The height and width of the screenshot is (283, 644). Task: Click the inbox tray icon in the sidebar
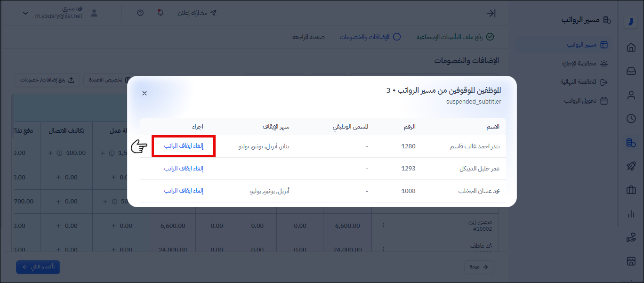click(x=631, y=71)
